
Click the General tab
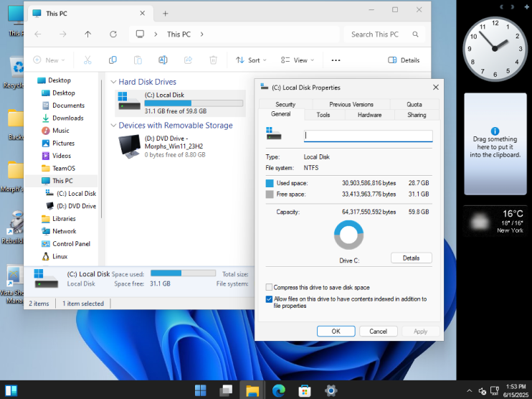280,114
